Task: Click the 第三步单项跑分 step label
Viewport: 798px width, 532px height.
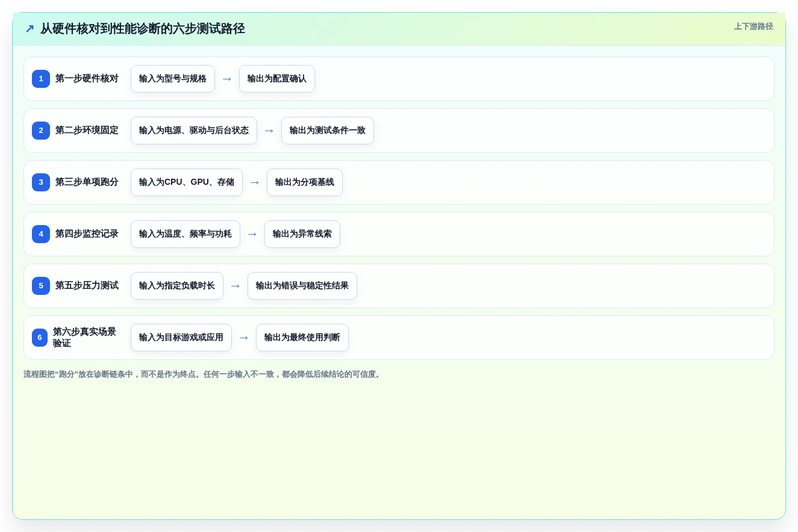Action: pyautogui.click(x=87, y=182)
